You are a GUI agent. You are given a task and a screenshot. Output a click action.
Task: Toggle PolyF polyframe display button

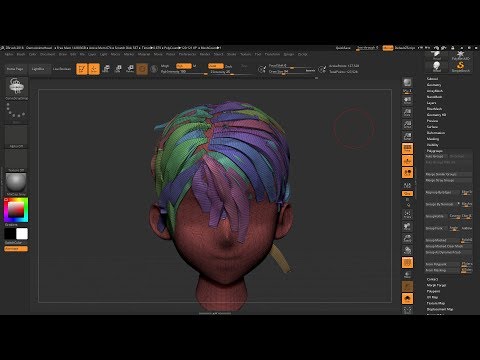pyautogui.click(x=407, y=263)
